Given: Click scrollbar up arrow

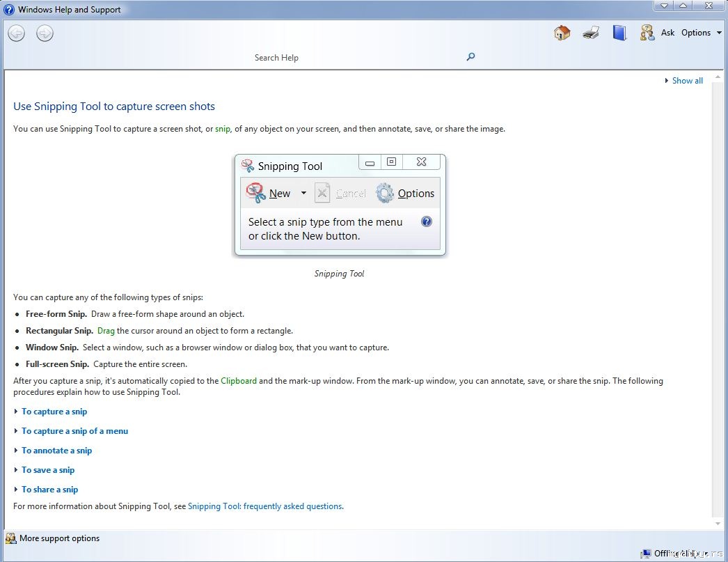Looking at the screenshot, I should coord(718,77).
